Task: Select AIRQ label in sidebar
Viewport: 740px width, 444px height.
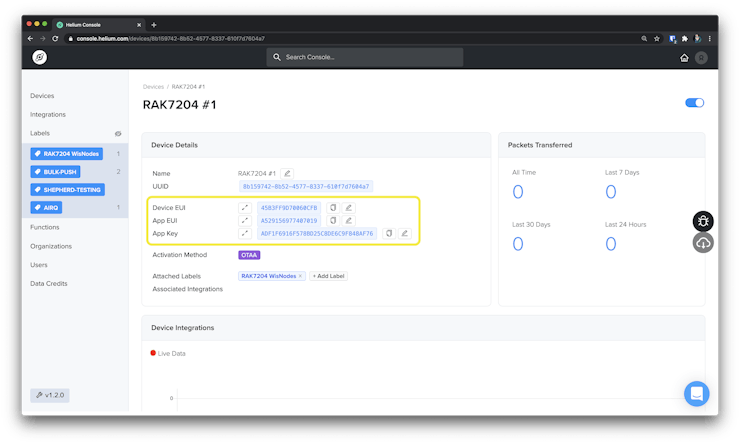Action: coord(46,208)
